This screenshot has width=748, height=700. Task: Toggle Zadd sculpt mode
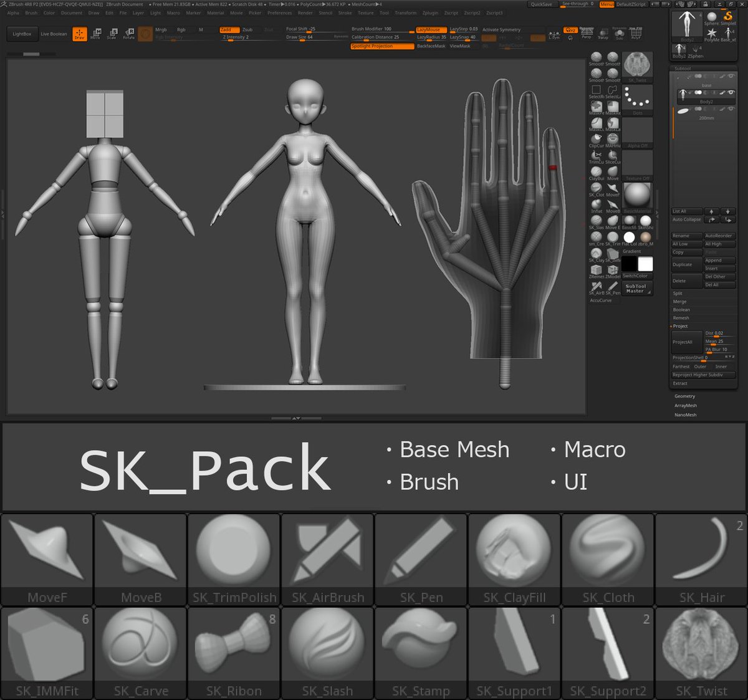point(229,29)
